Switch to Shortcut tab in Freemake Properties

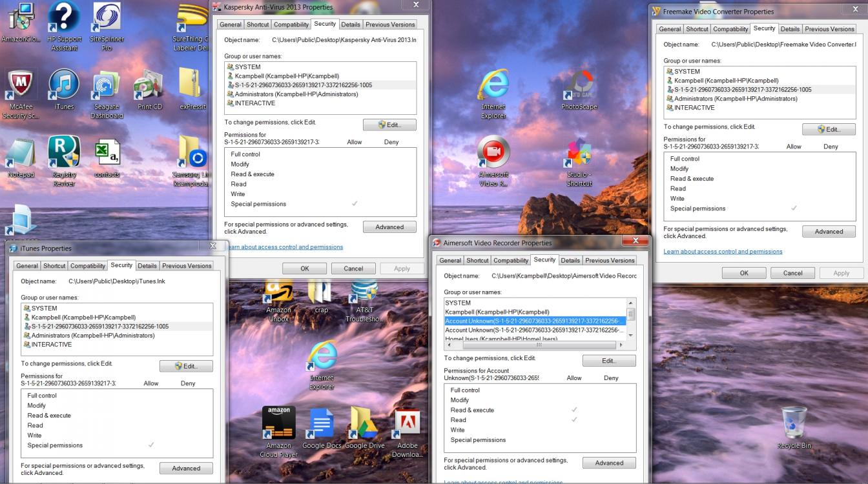pos(697,29)
